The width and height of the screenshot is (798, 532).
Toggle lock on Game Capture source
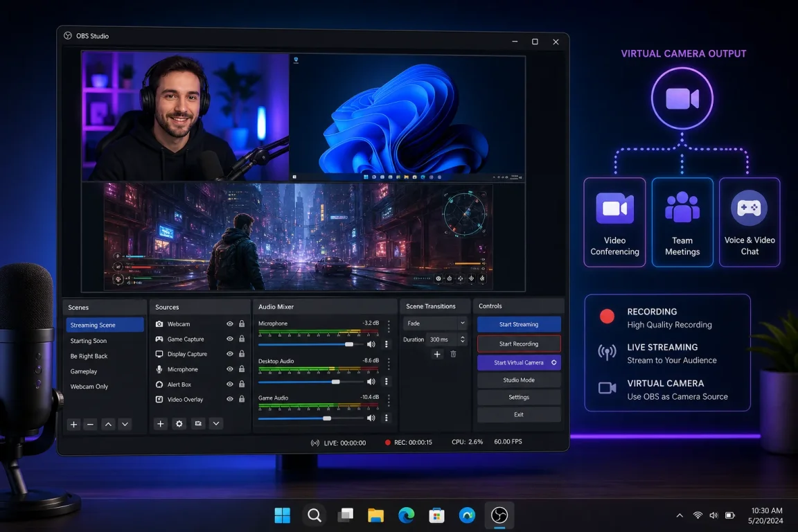point(242,339)
